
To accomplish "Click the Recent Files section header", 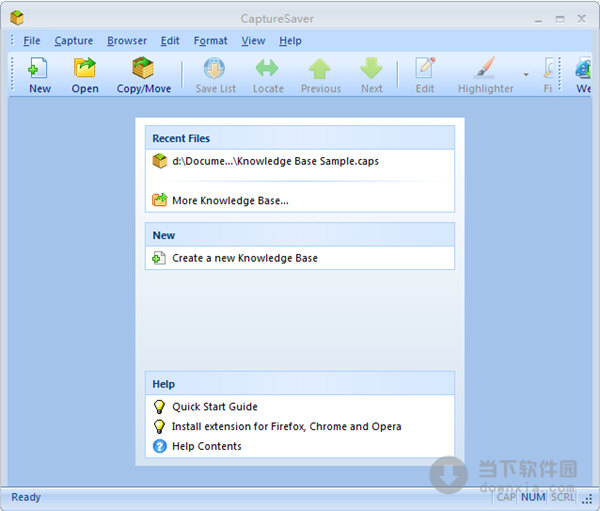I will click(300, 138).
